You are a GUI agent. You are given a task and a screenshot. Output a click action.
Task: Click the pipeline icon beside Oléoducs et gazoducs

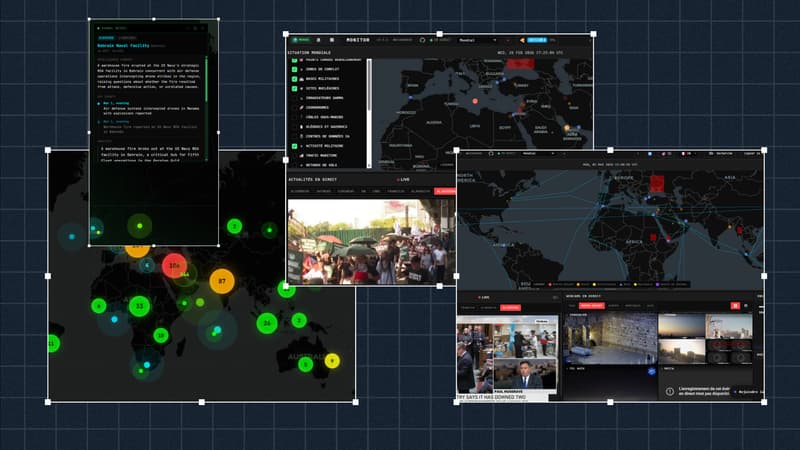coord(302,127)
